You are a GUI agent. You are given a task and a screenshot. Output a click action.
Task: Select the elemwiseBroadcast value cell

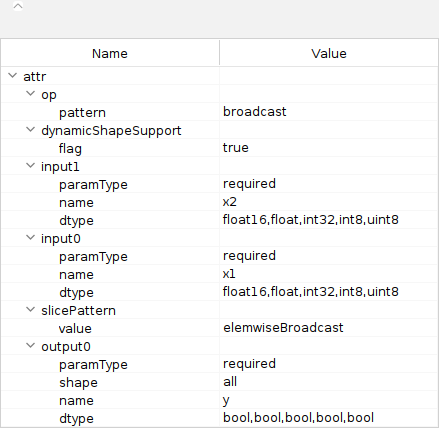pos(329,328)
